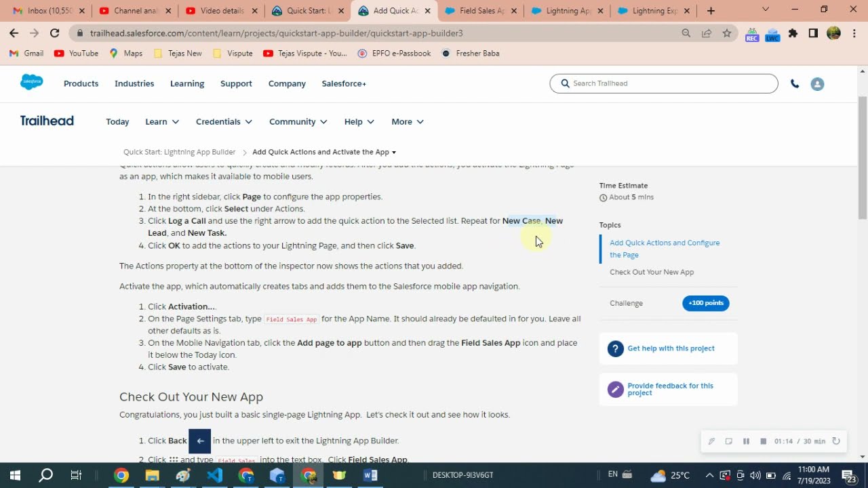Click the Trailhead logo

[47, 121]
